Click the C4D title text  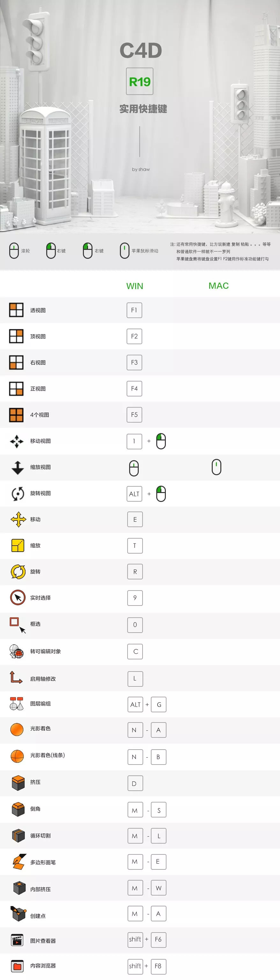[x=141, y=51]
